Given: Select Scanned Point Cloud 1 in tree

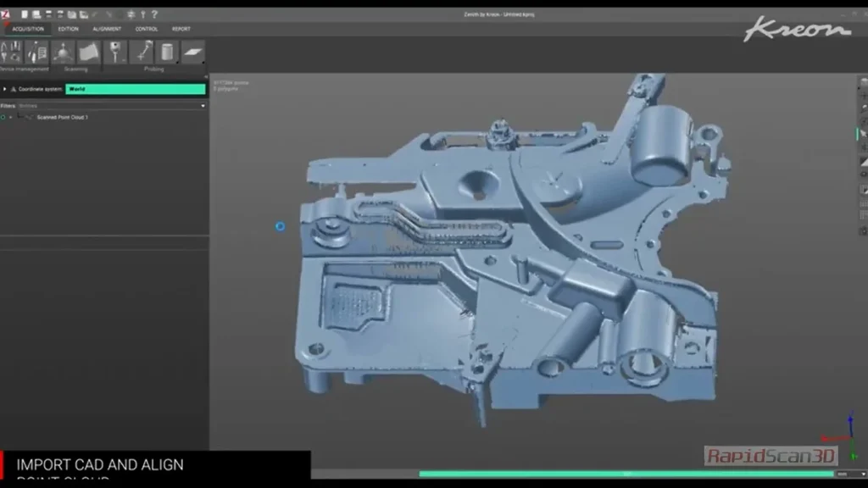Looking at the screenshot, I should tap(62, 117).
